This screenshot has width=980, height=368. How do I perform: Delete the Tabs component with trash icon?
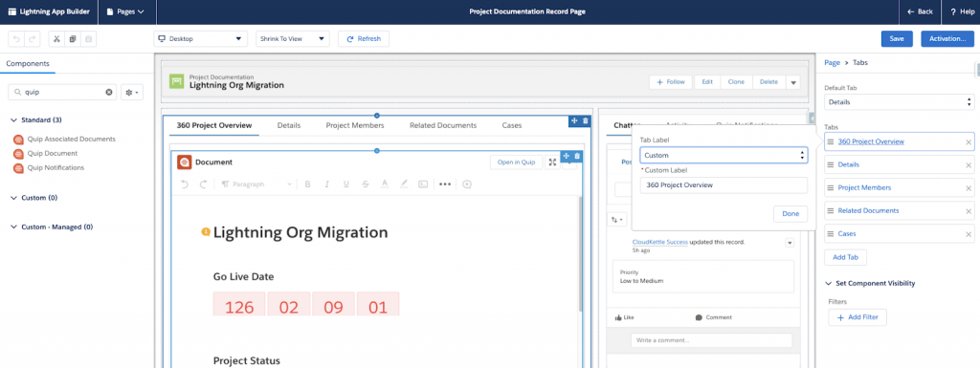click(585, 120)
